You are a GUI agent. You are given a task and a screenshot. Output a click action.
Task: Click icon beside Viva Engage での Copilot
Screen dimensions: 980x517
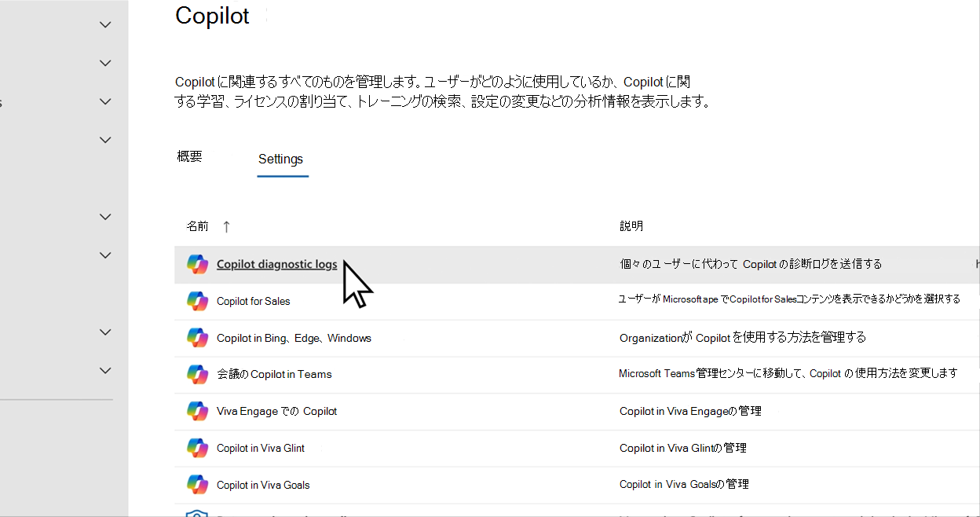(197, 411)
